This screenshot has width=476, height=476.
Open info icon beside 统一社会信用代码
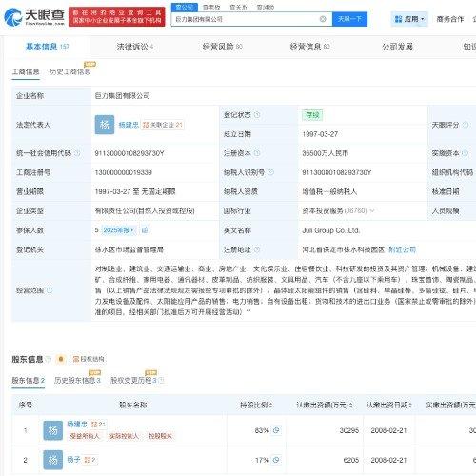click(x=77, y=153)
